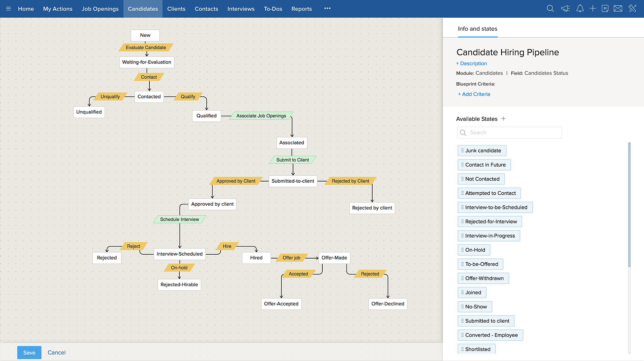
Task: Click the Cancel link
Action: click(56, 352)
